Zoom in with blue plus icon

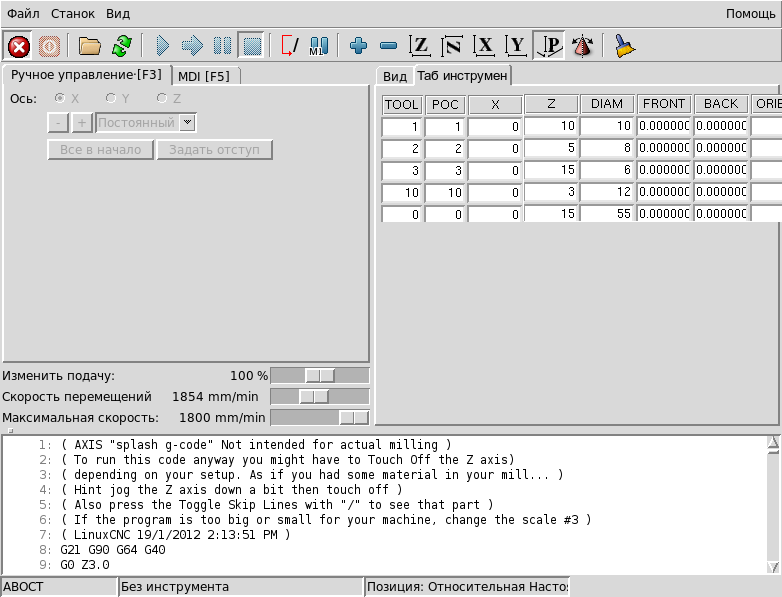[x=359, y=46]
